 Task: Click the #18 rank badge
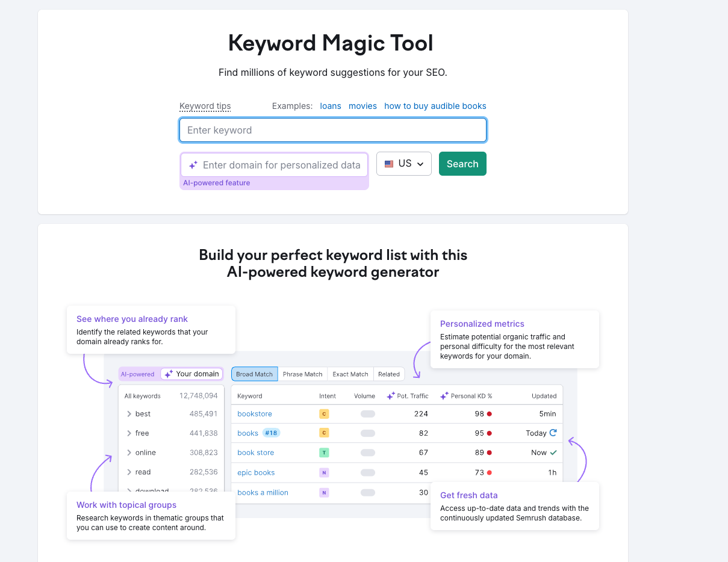coord(272,433)
